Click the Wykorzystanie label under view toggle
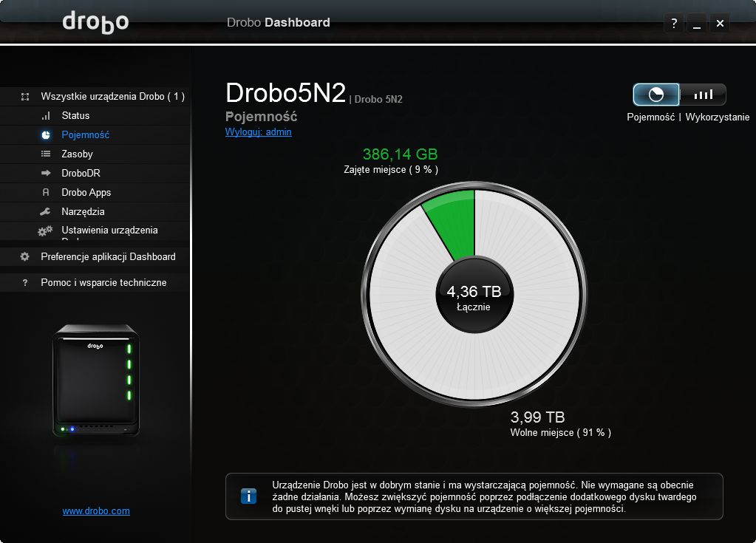Screen dimensions: 756x543 [718, 117]
